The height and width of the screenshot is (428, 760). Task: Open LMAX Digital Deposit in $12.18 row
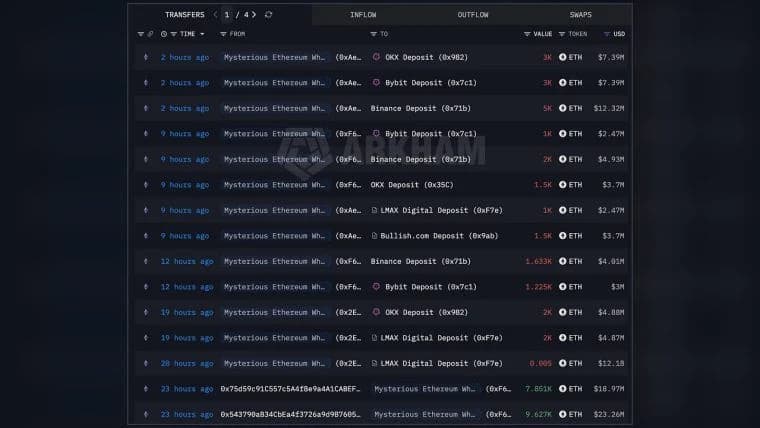point(442,364)
